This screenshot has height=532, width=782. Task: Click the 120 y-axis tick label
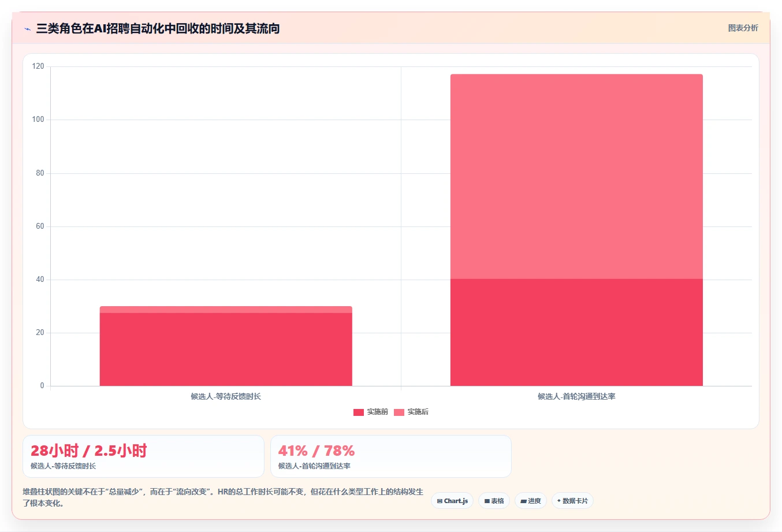pos(38,66)
